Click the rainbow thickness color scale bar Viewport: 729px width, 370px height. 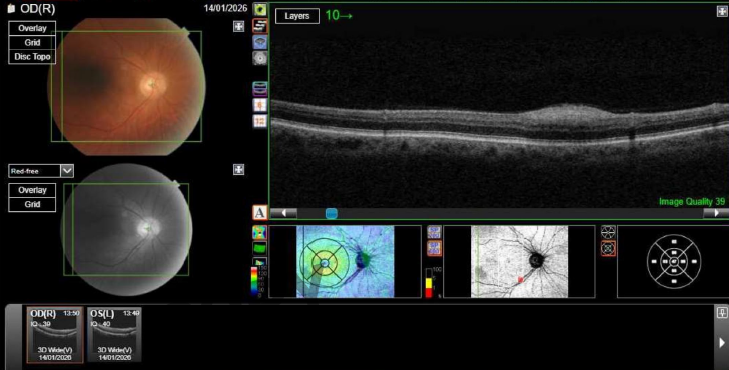coord(253,282)
